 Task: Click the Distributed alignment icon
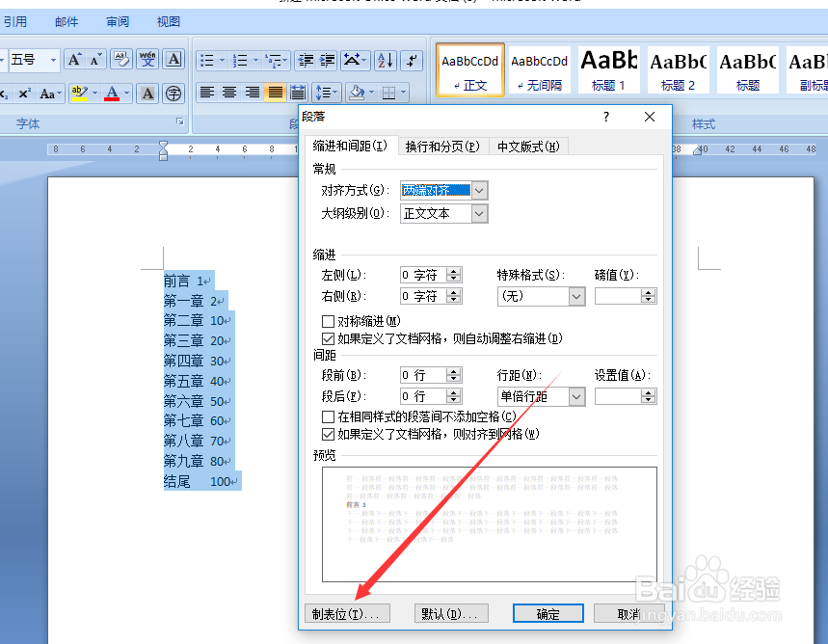[x=298, y=93]
